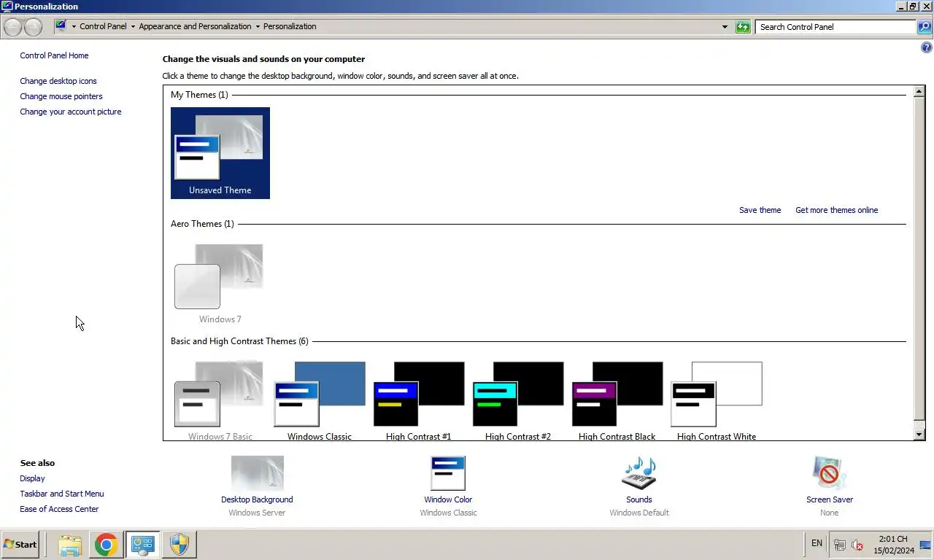Open the security shield taskbar icon
The width and height of the screenshot is (934, 560).
[180, 545]
